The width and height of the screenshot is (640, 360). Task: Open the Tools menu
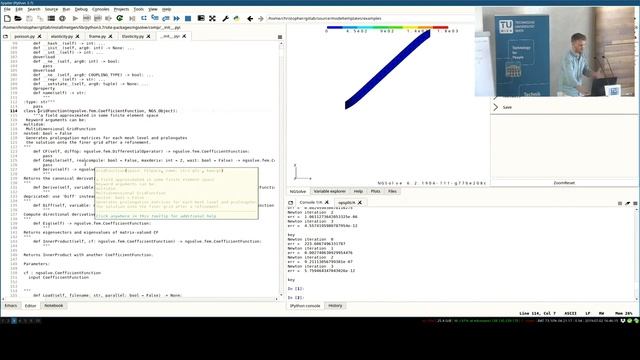tap(139, 9)
